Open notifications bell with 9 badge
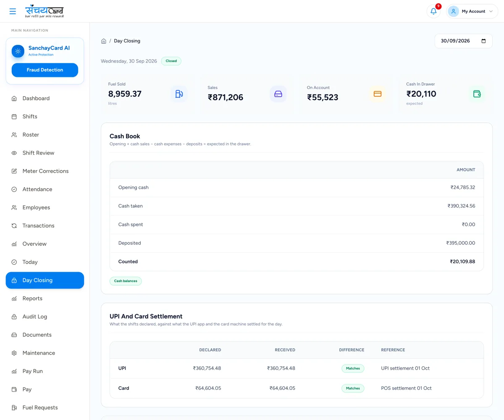 click(433, 11)
